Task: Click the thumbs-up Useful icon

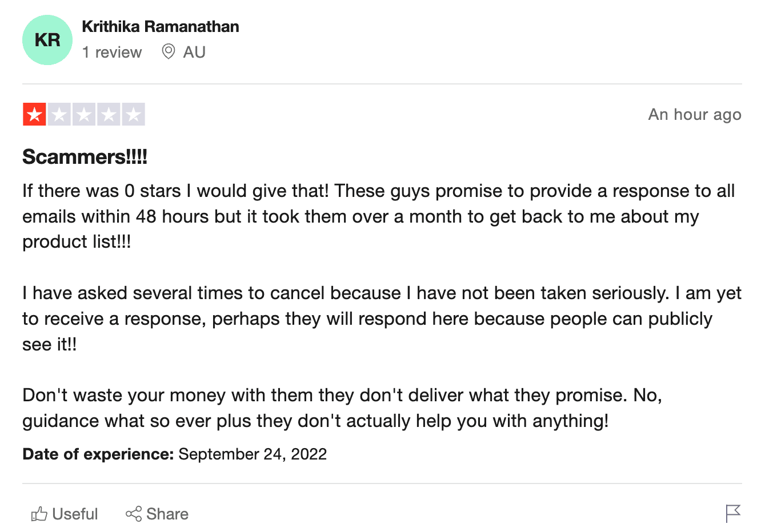Action: [39, 514]
